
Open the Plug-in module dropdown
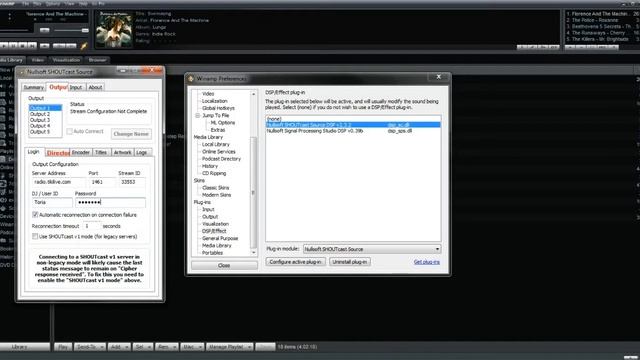coord(372,249)
